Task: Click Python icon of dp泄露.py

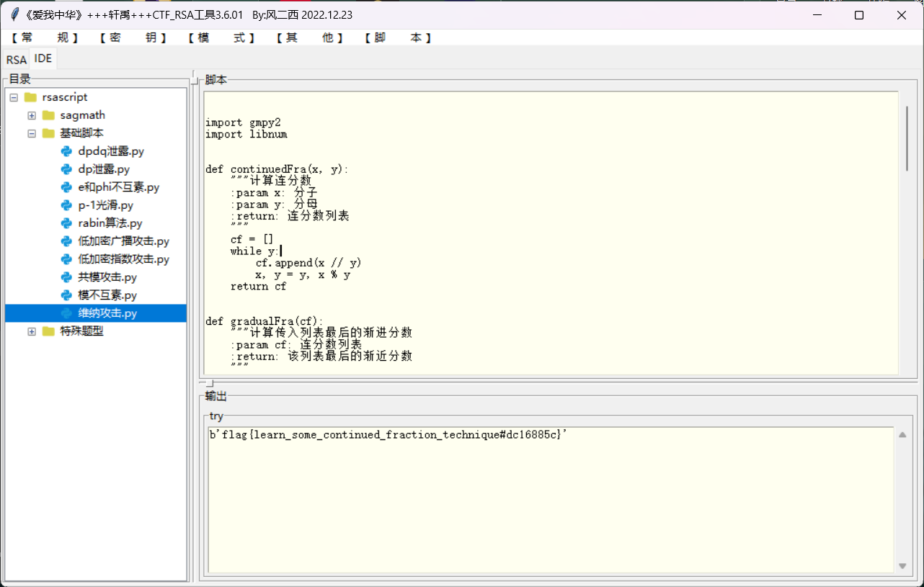Action: click(66, 169)
